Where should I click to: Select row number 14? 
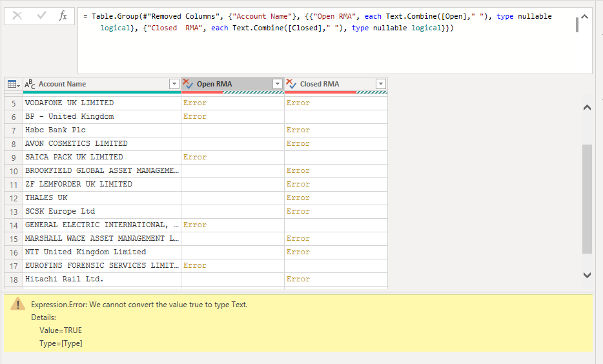point(14,225)
